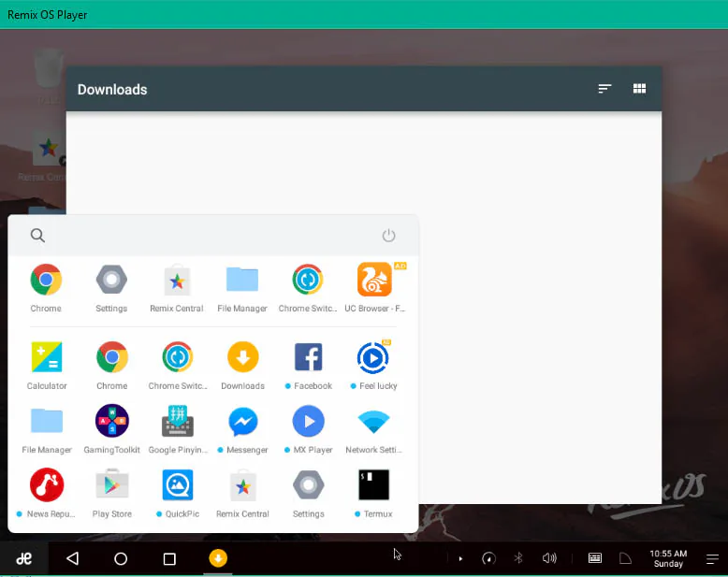Click the Remix OS start menu button
Screen dimensions: 728x577
point(24,558)
